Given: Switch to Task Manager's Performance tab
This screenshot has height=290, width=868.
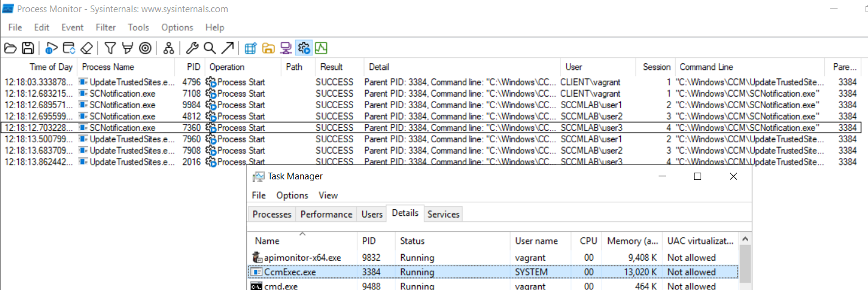Looking at the screenshot, I should [x=326, y=214].
